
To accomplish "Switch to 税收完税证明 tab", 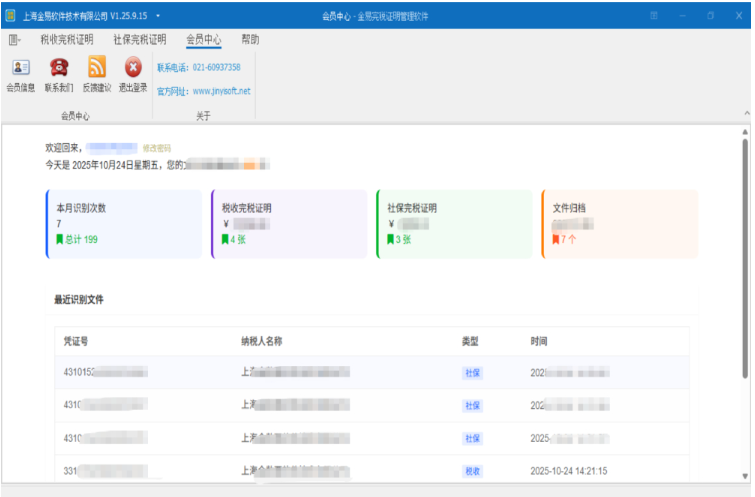I will click(x=66, y=40).
